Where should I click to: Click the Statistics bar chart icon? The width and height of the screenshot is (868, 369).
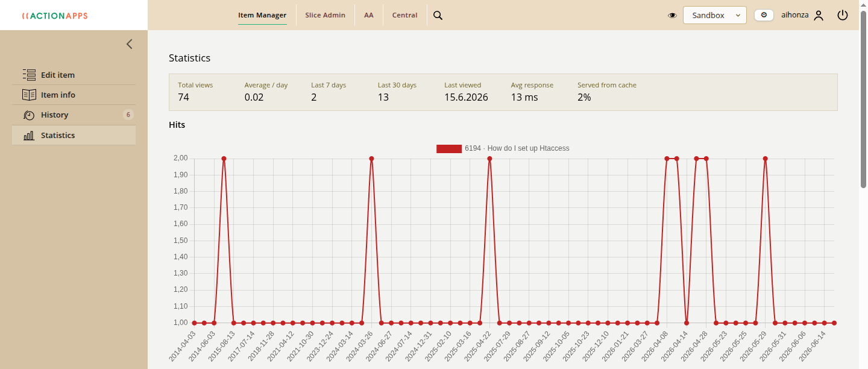coord(29,135)
